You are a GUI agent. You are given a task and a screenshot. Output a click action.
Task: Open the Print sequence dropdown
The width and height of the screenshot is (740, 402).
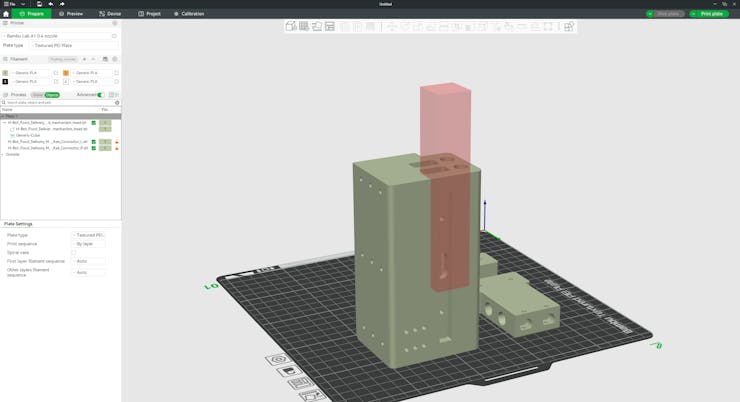tap(89, 244)
